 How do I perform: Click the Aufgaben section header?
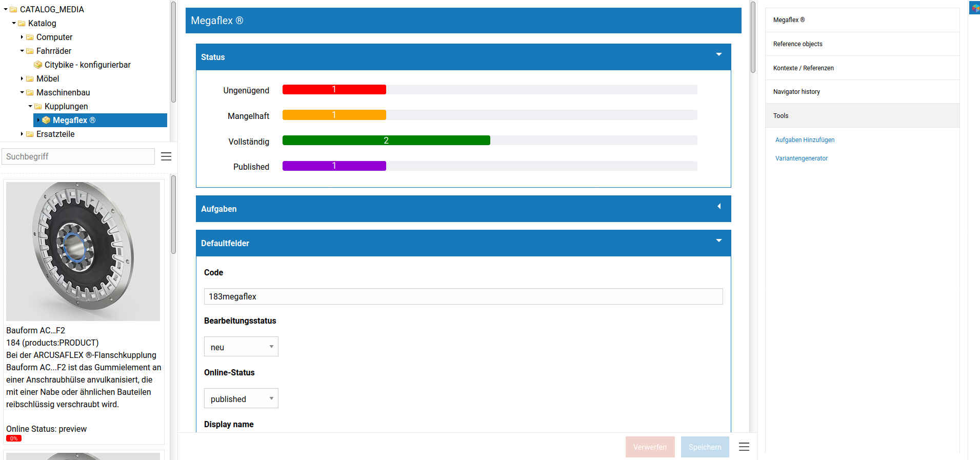point(463,209)
